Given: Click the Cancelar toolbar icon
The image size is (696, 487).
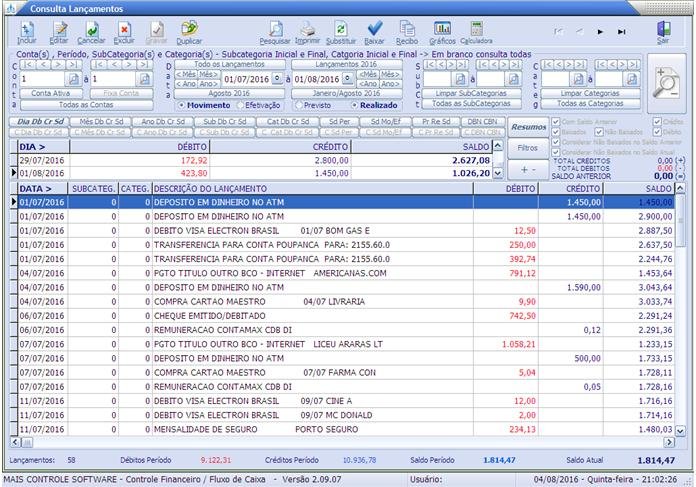Looking at the screenshot, I should point(91,33).
